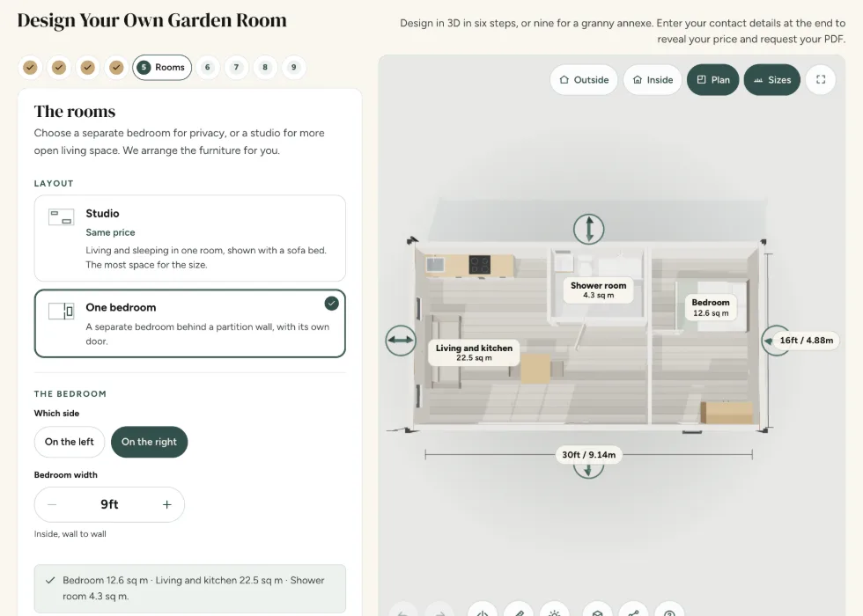The width and height of the screenshot is (863, 616).
Task: Select the current step 5 Rooms
Action: tap(162, 68)
